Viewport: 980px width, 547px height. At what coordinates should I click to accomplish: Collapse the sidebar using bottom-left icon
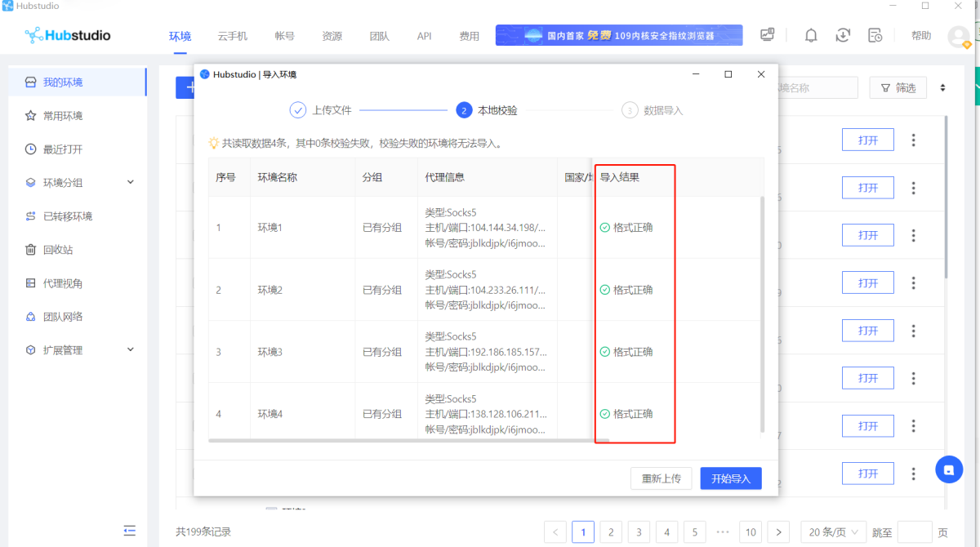[130, 531]
